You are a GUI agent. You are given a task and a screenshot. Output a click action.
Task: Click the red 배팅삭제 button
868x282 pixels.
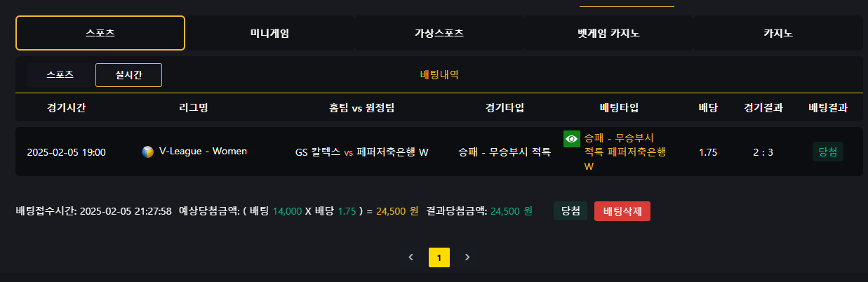pos(622,211)
